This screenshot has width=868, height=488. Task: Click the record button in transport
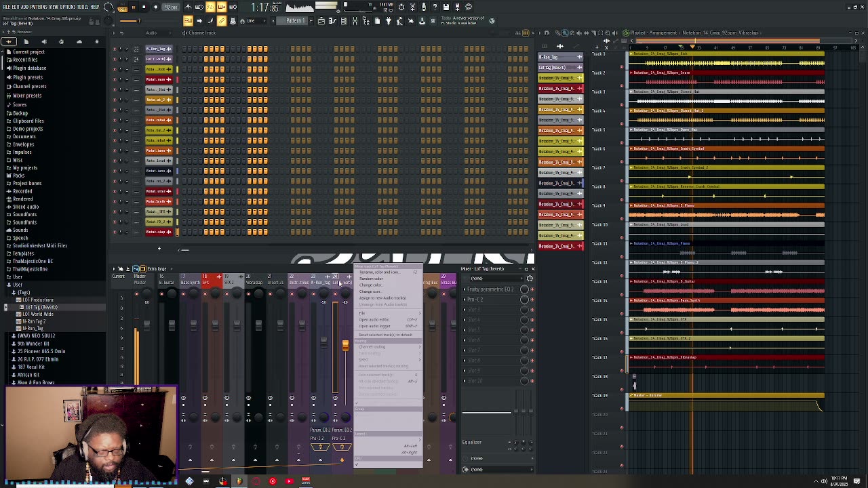pos(155,7)
